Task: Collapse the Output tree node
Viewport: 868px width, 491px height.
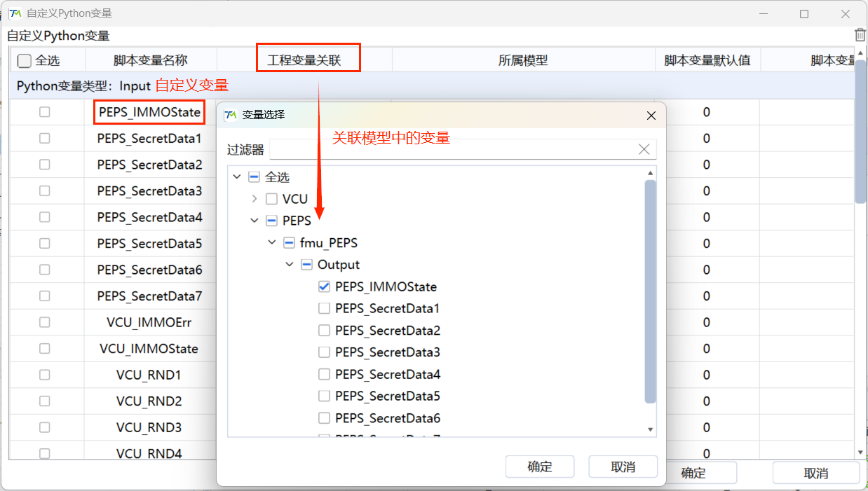Action: click(290, 265)
